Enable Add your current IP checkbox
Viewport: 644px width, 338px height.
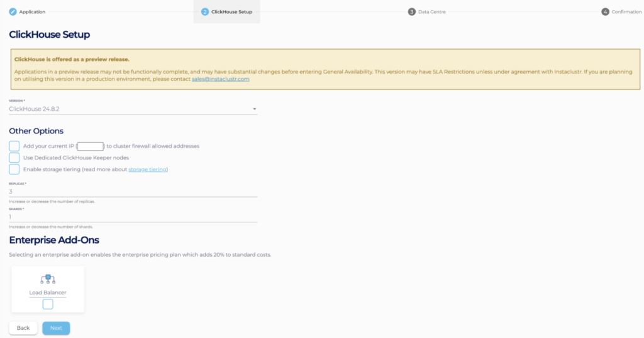tap(14, 146)
